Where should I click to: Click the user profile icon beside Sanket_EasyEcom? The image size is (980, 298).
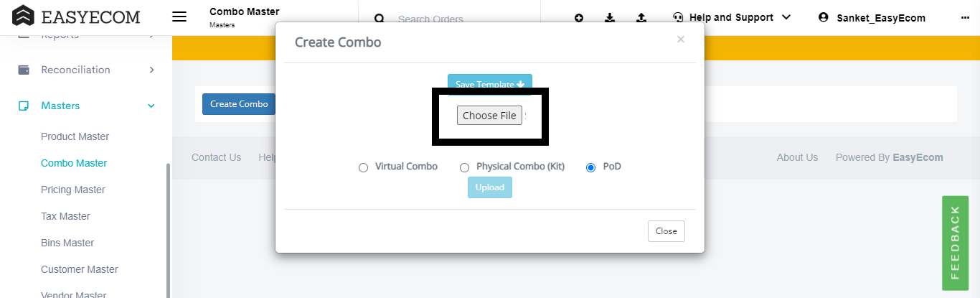(824, 17)
